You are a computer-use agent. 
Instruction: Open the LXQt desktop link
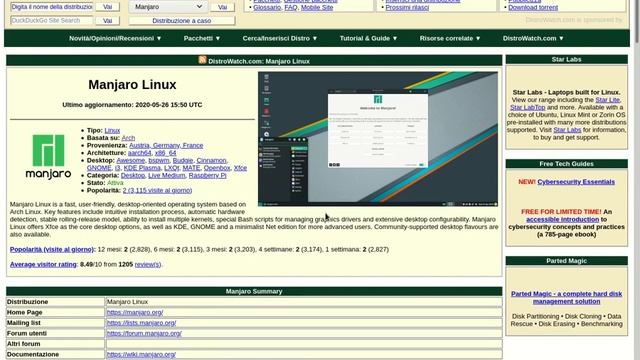click(171, 168)
